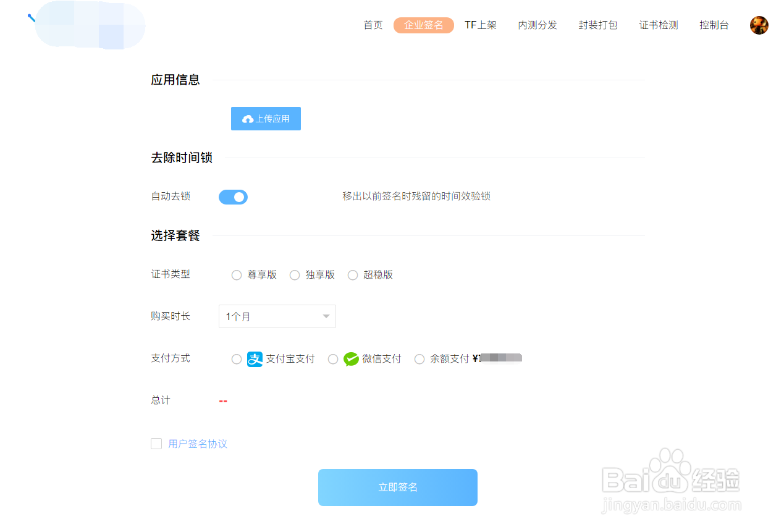Click the cloud upload icon on 上传应用
This screenshot has height=532, width=784.
[248, 118]
